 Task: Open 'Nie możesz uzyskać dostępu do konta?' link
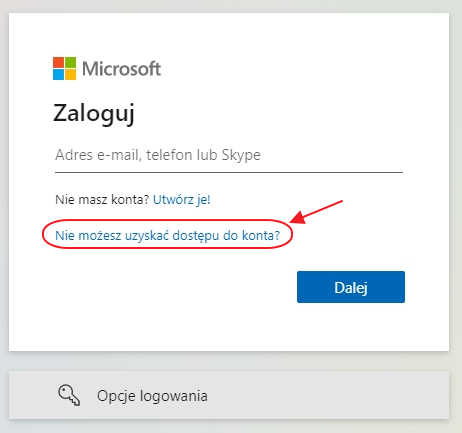167,236
